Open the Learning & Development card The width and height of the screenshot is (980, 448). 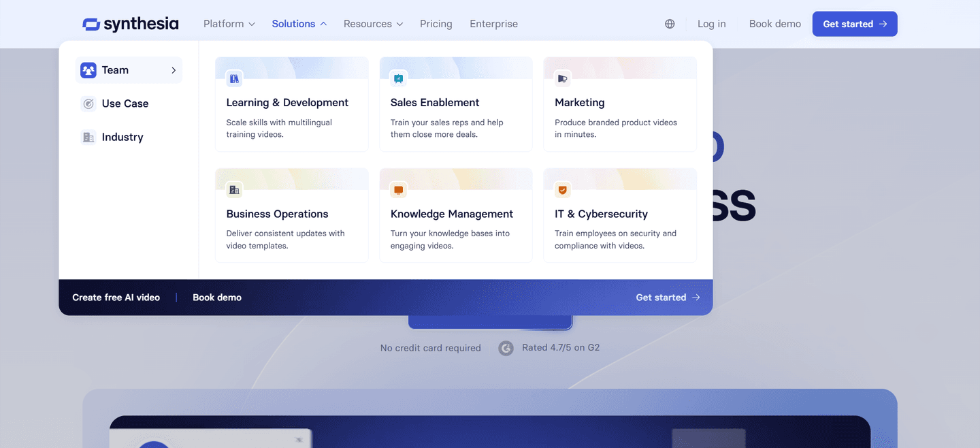[x=292, y=104]
